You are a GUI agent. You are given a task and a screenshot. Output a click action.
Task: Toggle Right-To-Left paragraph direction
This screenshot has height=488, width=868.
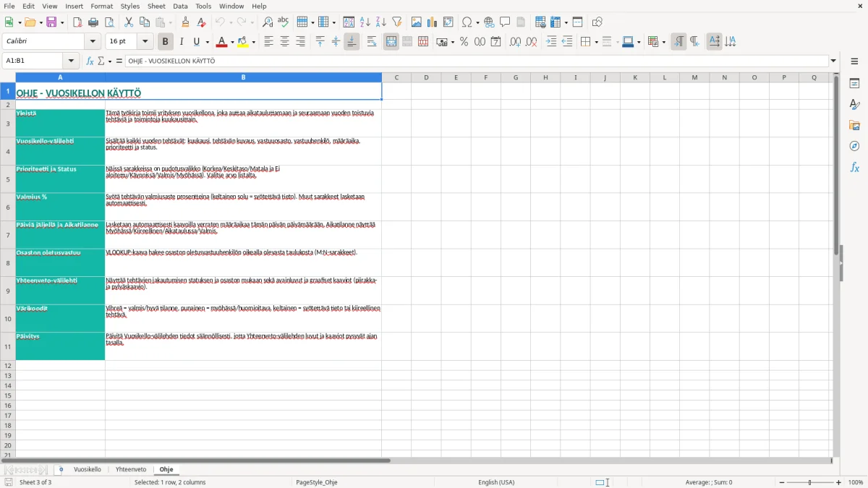[694, 42]
